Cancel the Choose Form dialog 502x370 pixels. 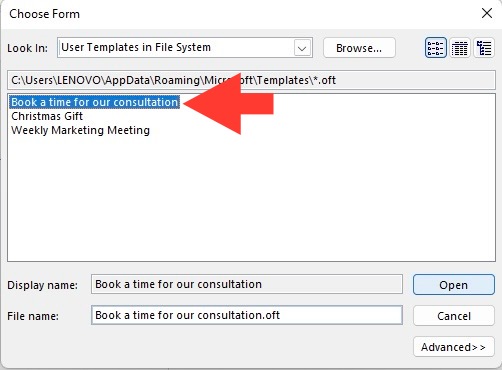point(454,316)
